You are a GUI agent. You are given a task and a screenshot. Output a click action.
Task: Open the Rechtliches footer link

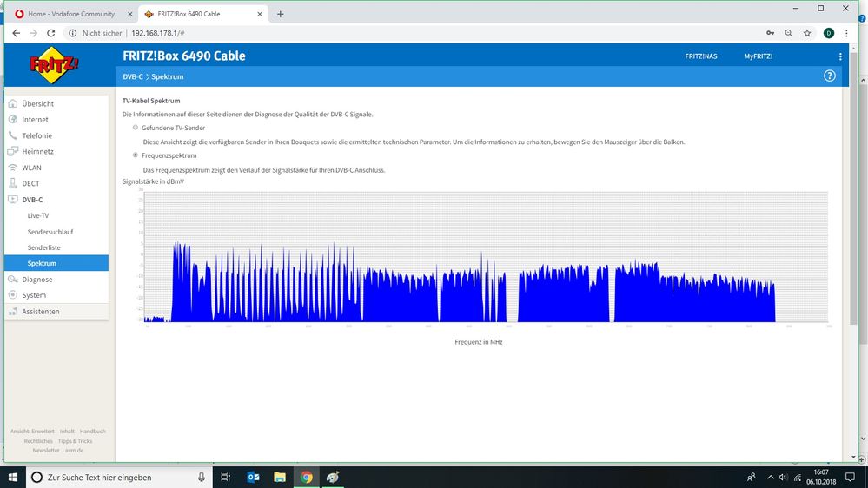click(x=38, y=441)
